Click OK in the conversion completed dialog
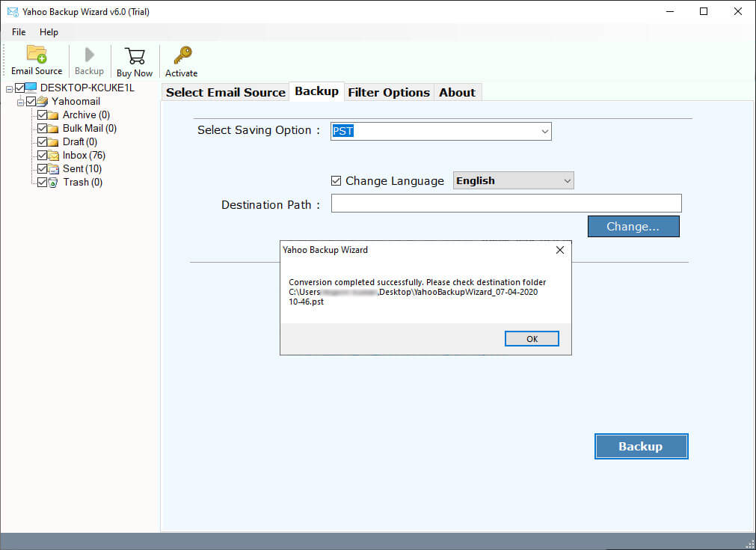This screenshot has height=550, width=756. [532, 339]
